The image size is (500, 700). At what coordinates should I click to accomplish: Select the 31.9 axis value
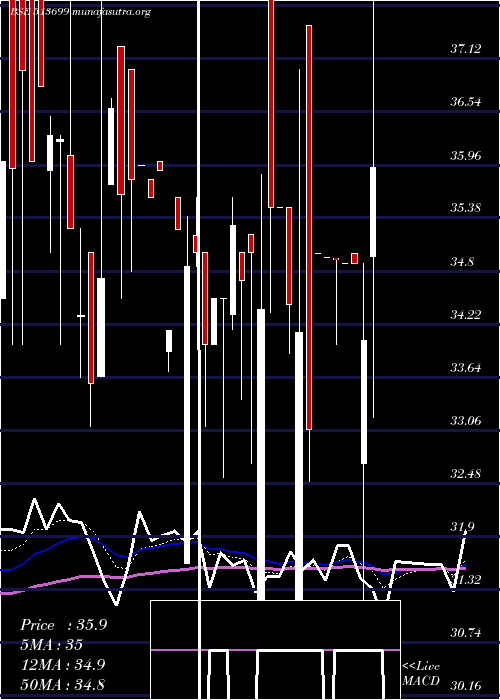pyautogui.click(x=462, y=527)
